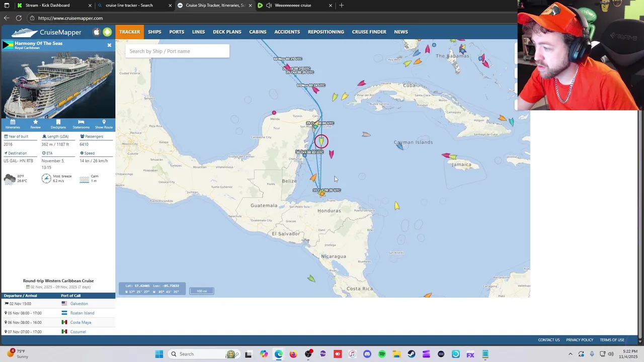Viewport: 644px width, 362px height.
Task: Select the blue ship marker near Cayman Islands
Action: point(399,146)
